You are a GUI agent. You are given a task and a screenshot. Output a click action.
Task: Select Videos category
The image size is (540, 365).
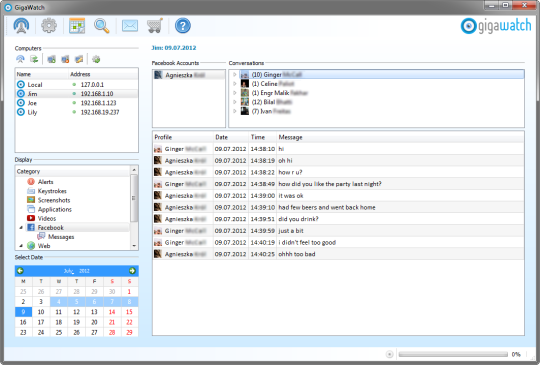[x=47, y=218]
